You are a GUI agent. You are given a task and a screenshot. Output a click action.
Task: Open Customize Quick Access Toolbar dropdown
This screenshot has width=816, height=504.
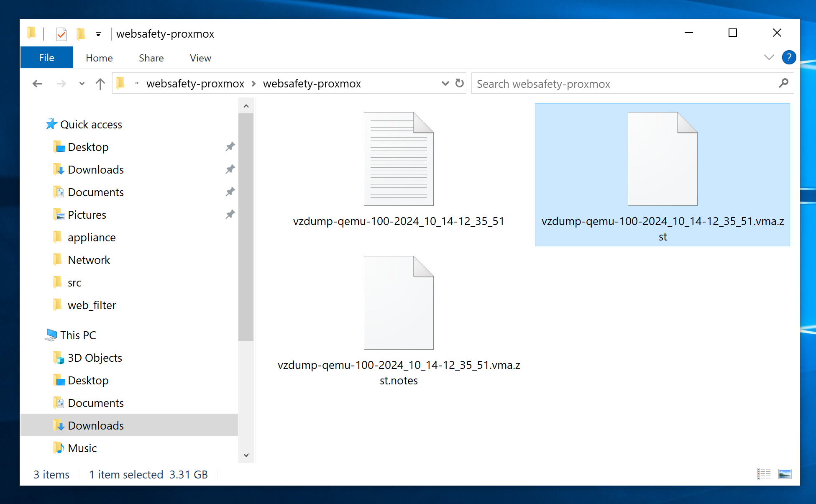[98, 34]
